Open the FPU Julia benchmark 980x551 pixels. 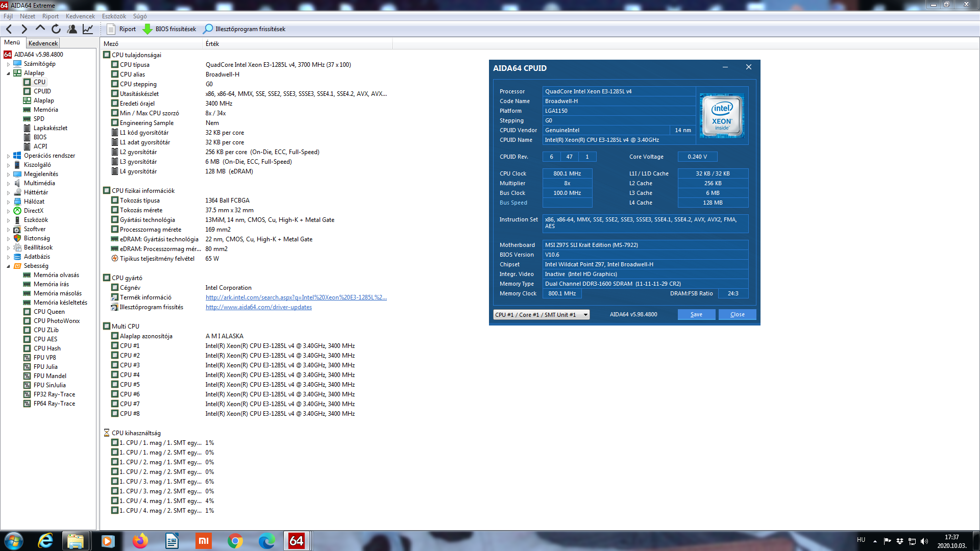[x=45, y=367]
